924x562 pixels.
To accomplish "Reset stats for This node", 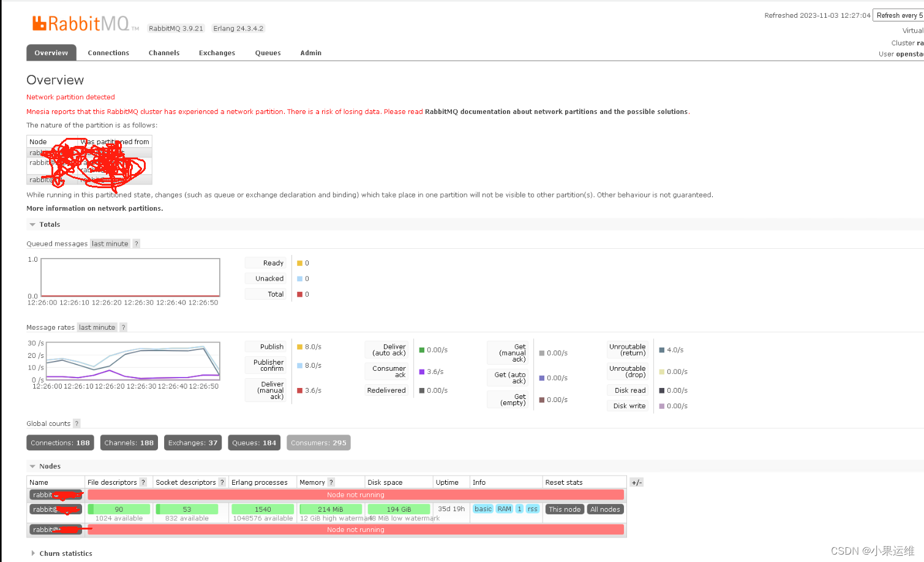I will pos(565,509).
